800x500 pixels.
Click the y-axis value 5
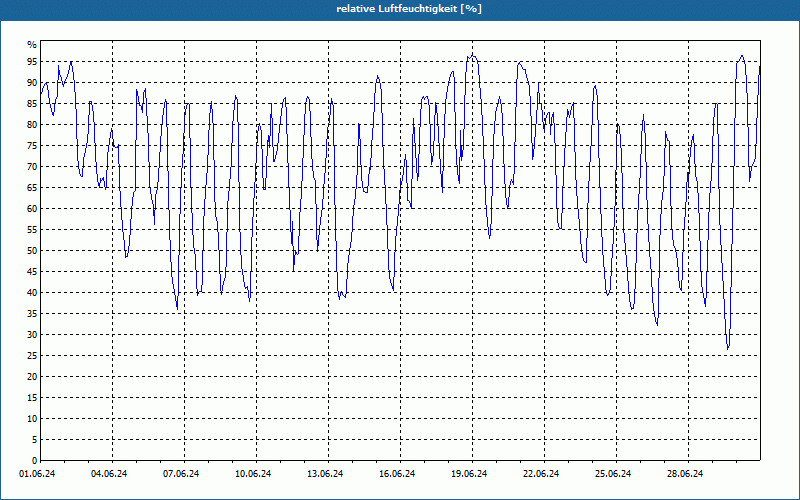[x=35, y=440]
